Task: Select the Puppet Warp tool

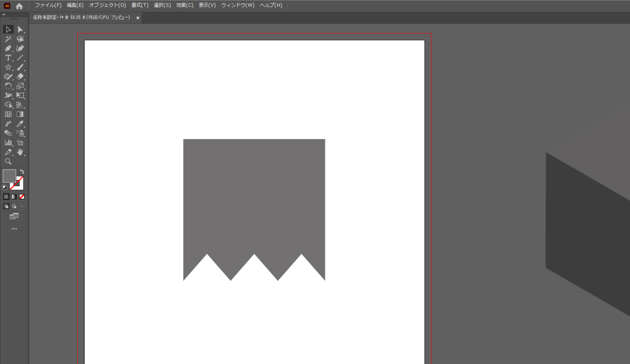Action: (8, 95)
